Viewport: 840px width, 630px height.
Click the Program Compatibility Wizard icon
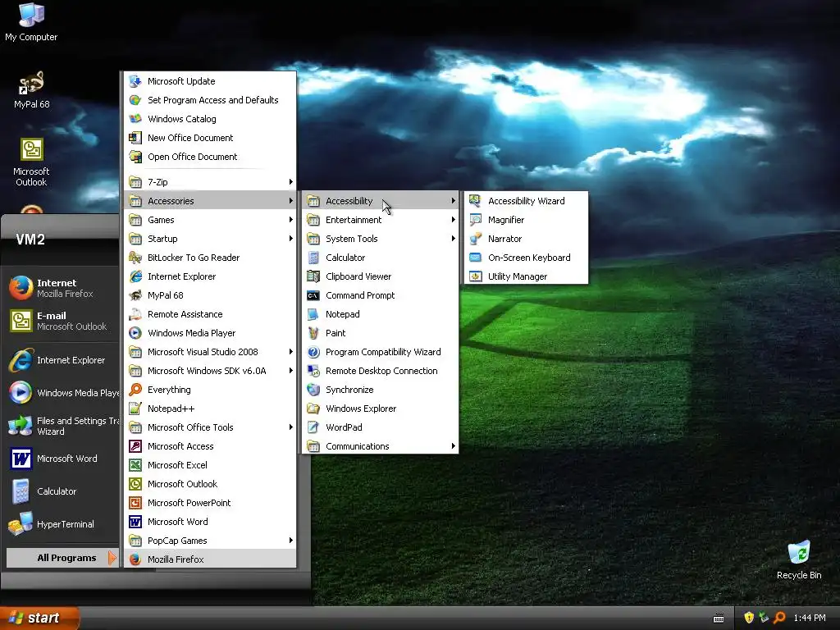[313, 352]
